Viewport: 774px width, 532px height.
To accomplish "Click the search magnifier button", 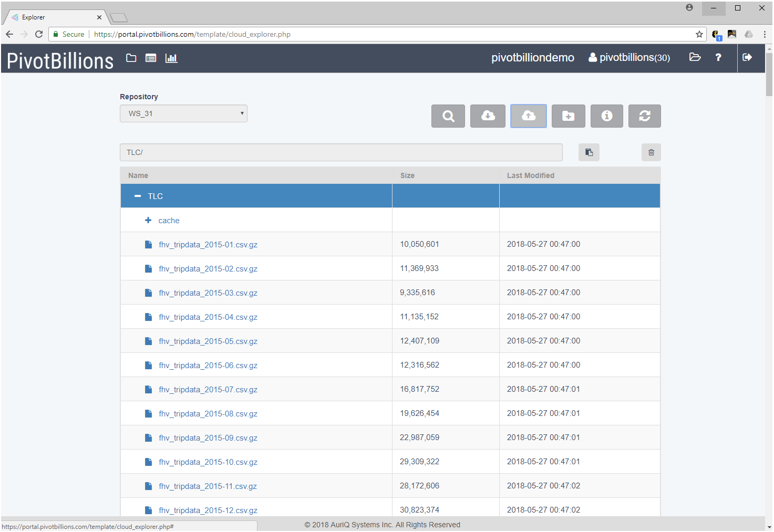I will [448, 116].
